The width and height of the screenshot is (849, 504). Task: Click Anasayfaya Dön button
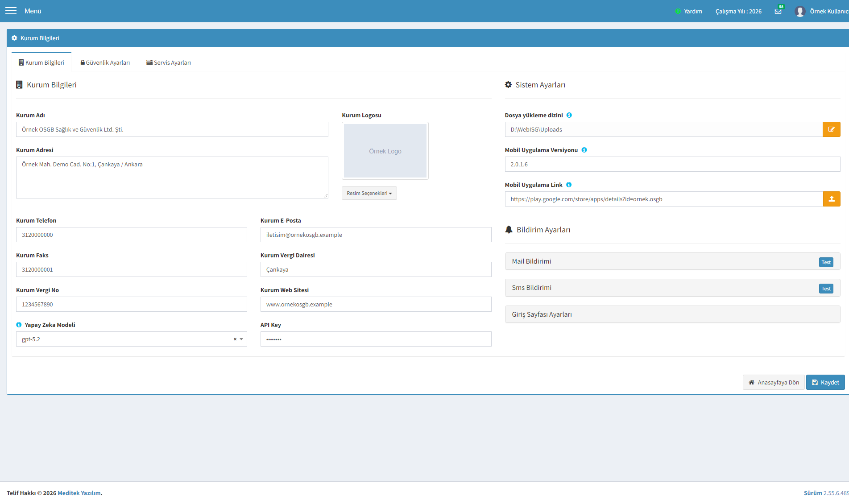tap(774, 382)
